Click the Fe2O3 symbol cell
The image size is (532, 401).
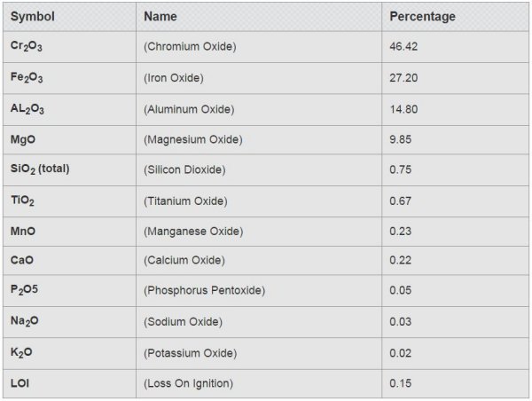point(27,78)
